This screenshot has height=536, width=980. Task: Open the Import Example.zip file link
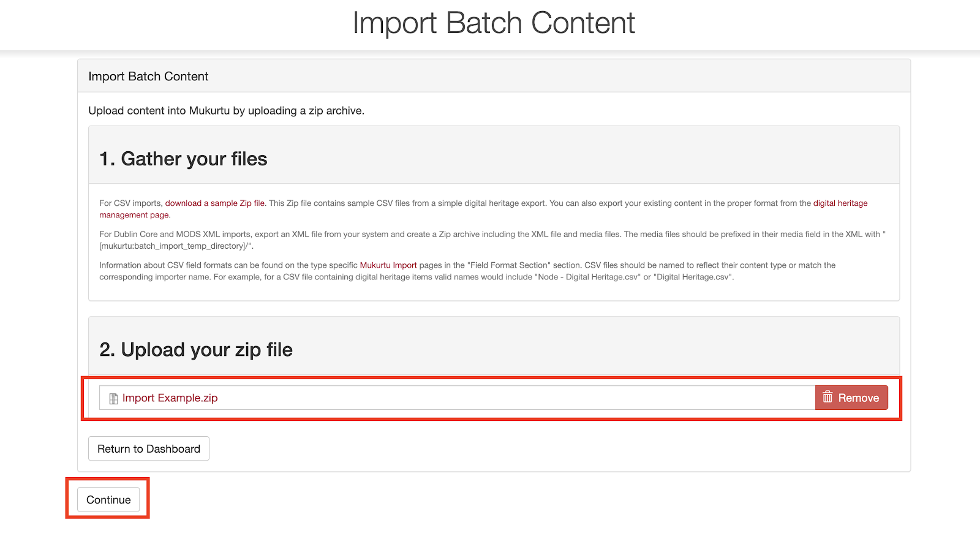coord(170,398)
